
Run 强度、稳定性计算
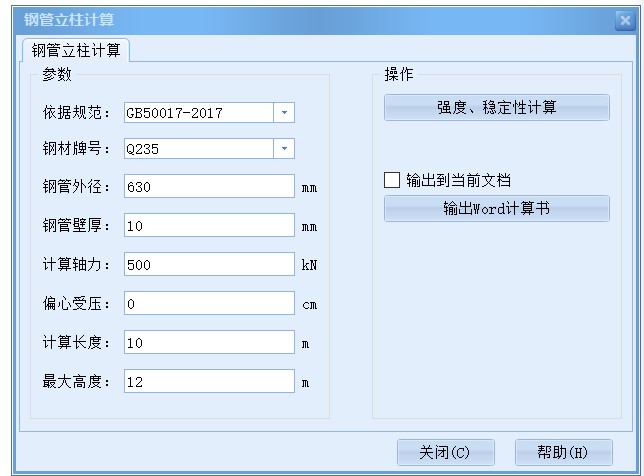click(x=496, y=108)
